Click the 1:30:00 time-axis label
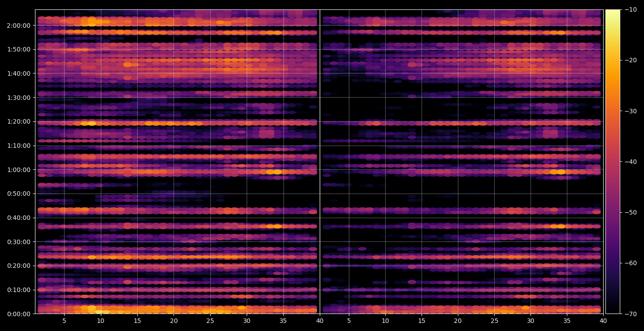Screen dimensions: 644x331 [x=18, y=98]
